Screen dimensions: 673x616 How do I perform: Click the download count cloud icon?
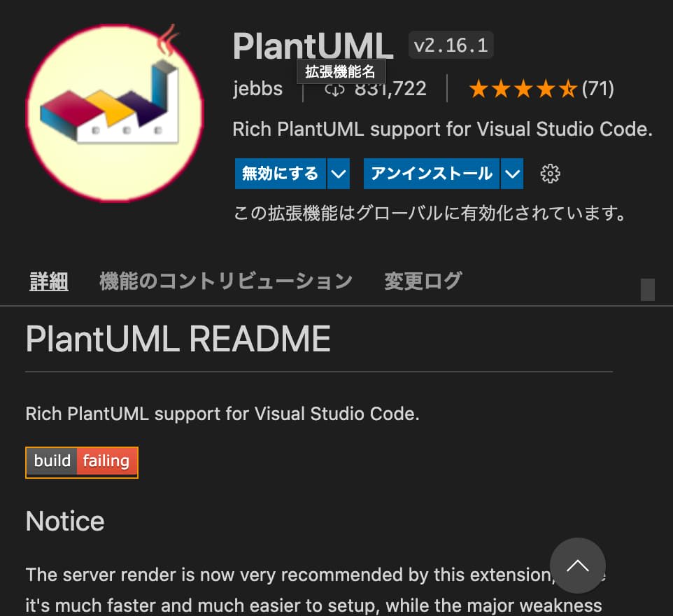pyautogui.click(x=334, y=90)
